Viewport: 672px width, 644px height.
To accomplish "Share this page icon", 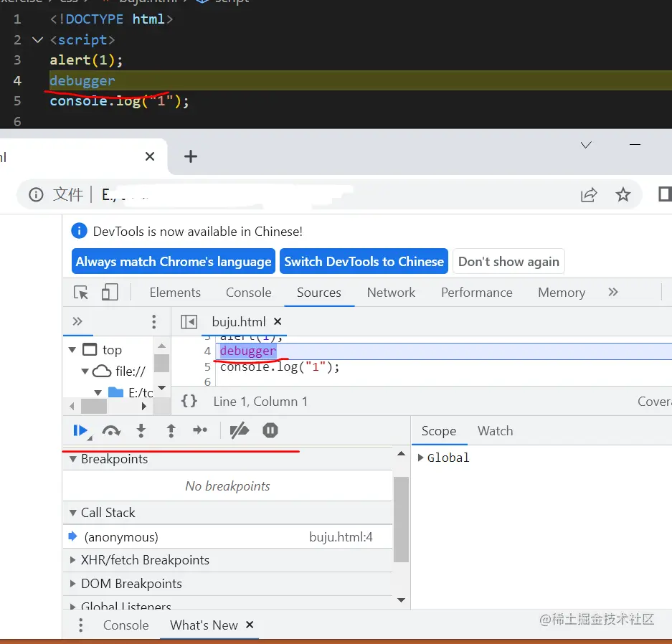I will pos(589,195).
